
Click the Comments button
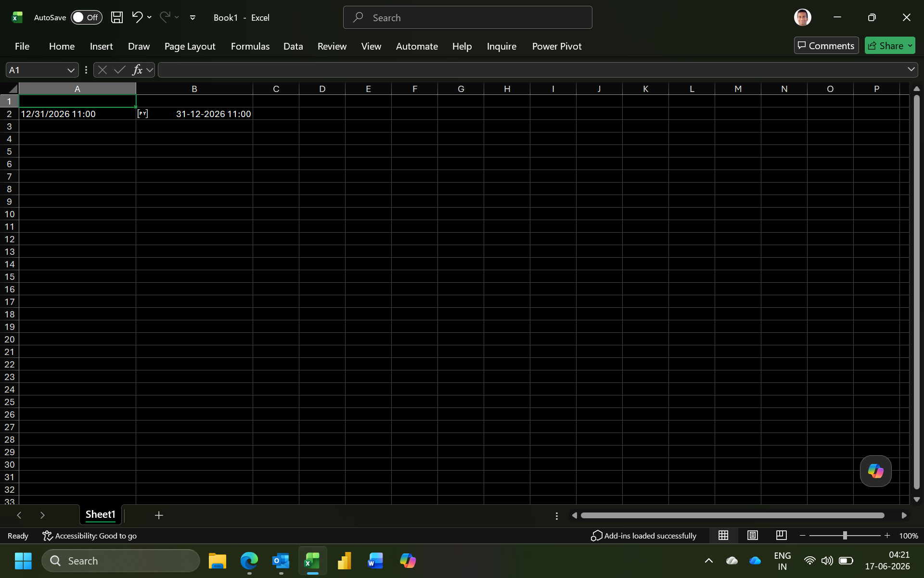click(x=826, y=46)
